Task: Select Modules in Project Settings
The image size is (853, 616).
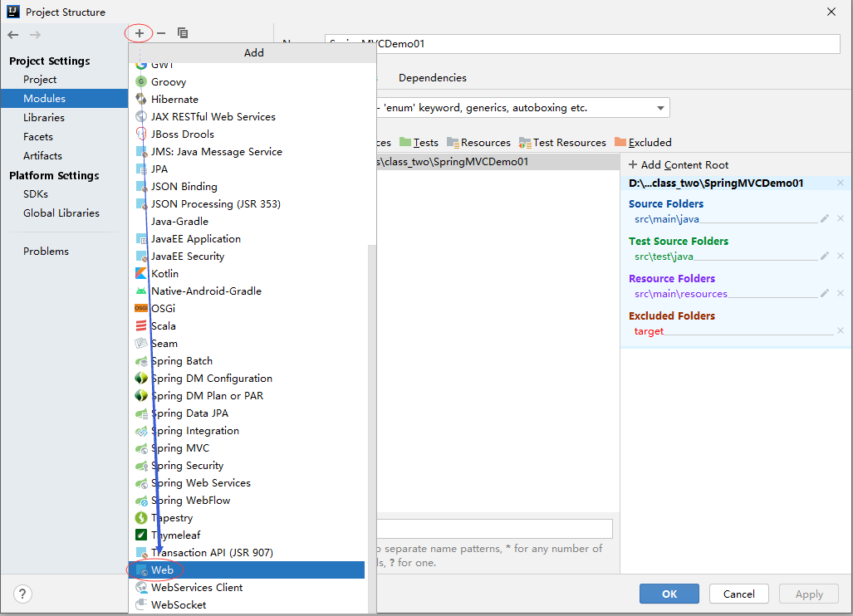Action: 64,99
